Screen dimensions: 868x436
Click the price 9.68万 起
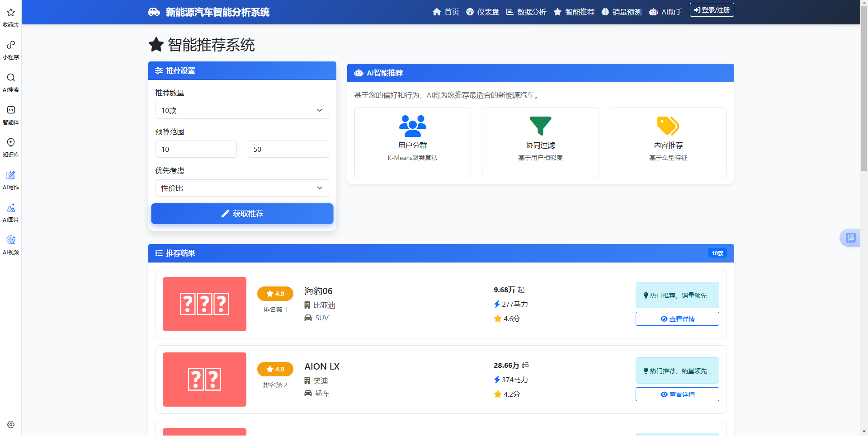(509, 290)
